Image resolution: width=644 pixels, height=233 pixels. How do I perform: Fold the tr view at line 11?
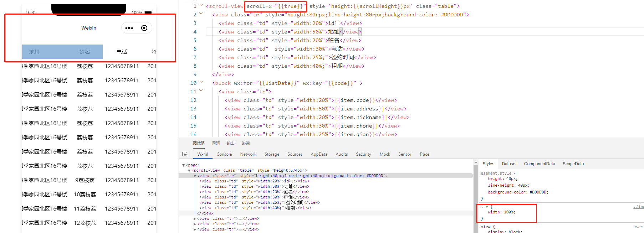coord(201,90)
